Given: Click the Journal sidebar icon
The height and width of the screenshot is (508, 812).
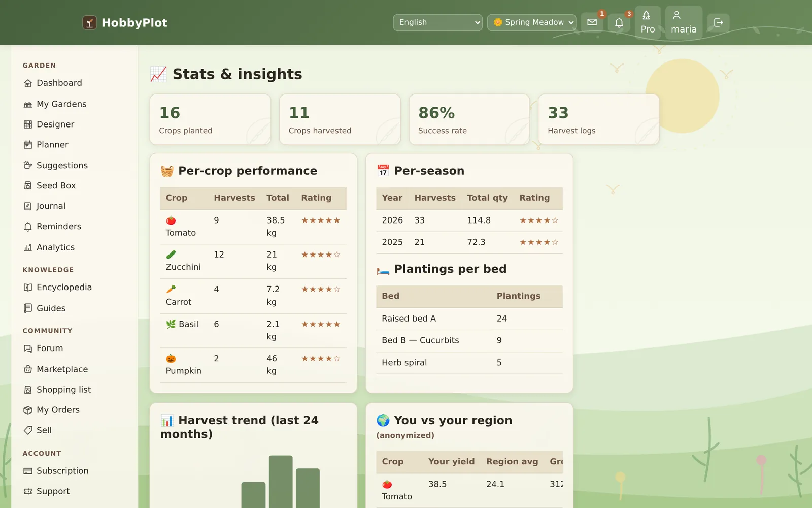Looking at the screenshot, I should pyautogui.click(x=28, y=206).
